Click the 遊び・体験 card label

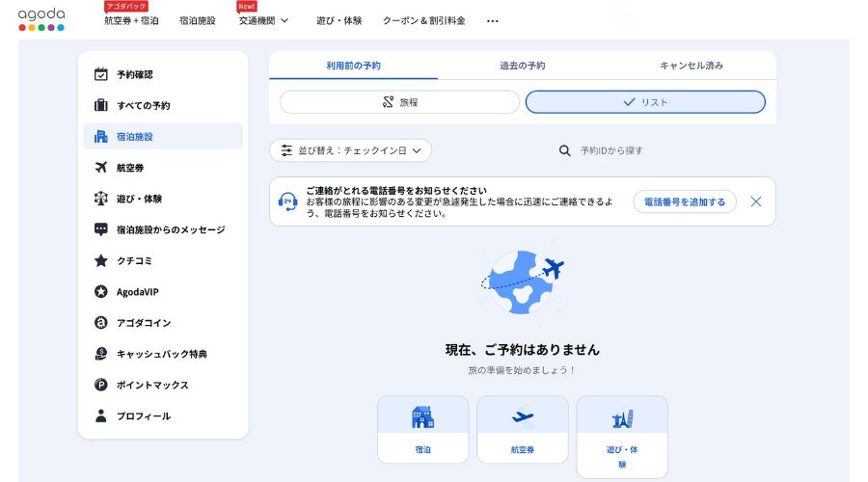click(x=622, y=457)
